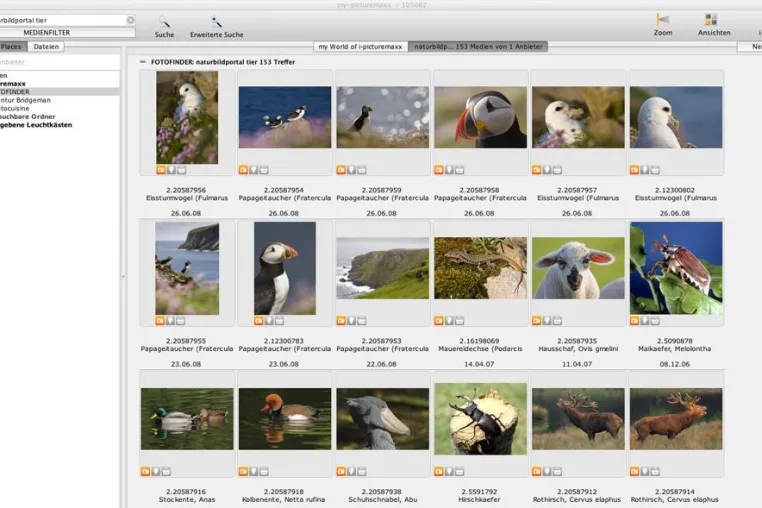The width and height of the screenshot is (762, 508).
Task: Click the search input field
Action: pos(61,20)
